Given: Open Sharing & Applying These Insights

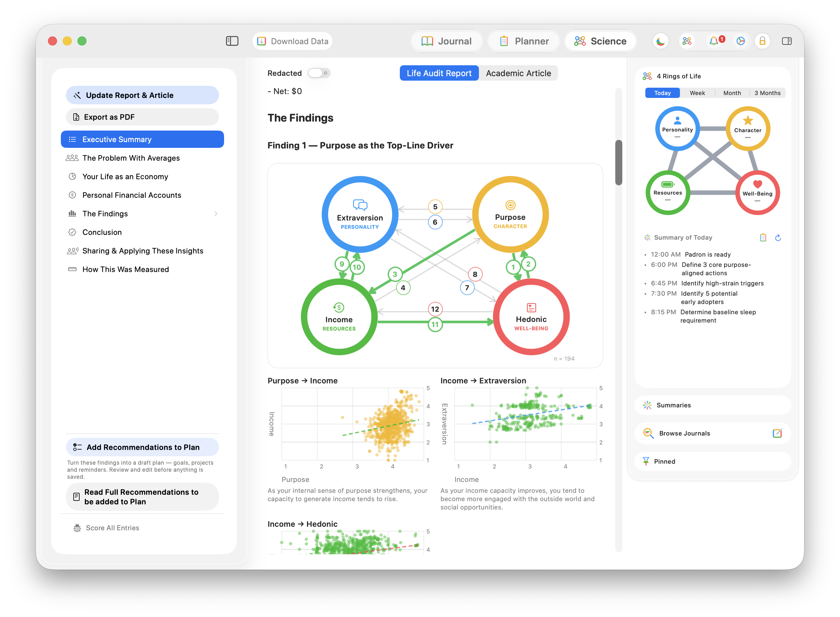Looking at the screenshot, I should (142, 251).
